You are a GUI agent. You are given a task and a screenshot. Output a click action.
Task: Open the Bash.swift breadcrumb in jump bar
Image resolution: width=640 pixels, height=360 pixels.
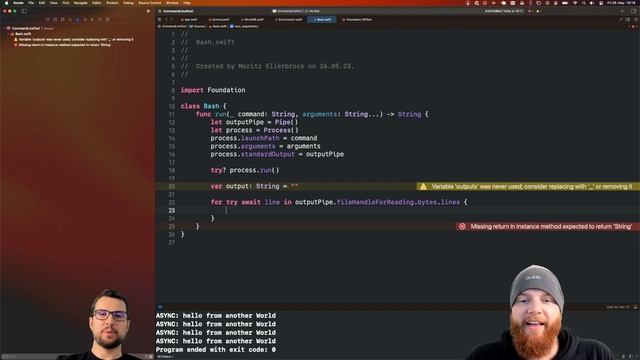(x=218, y=27)
